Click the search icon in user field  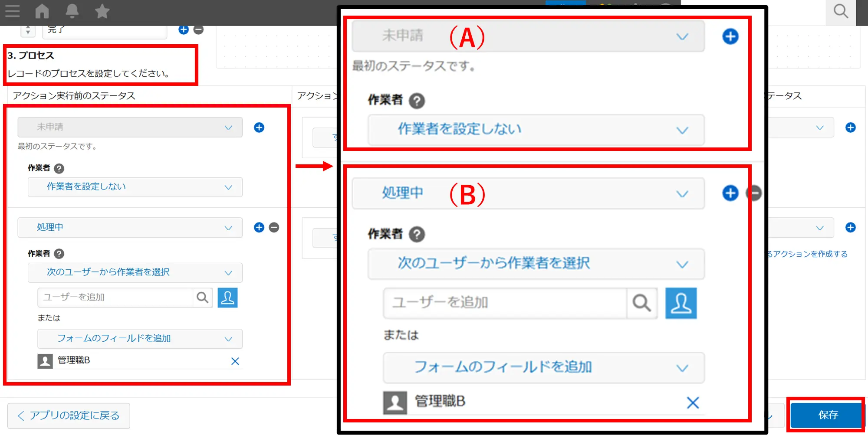point(202,298)
